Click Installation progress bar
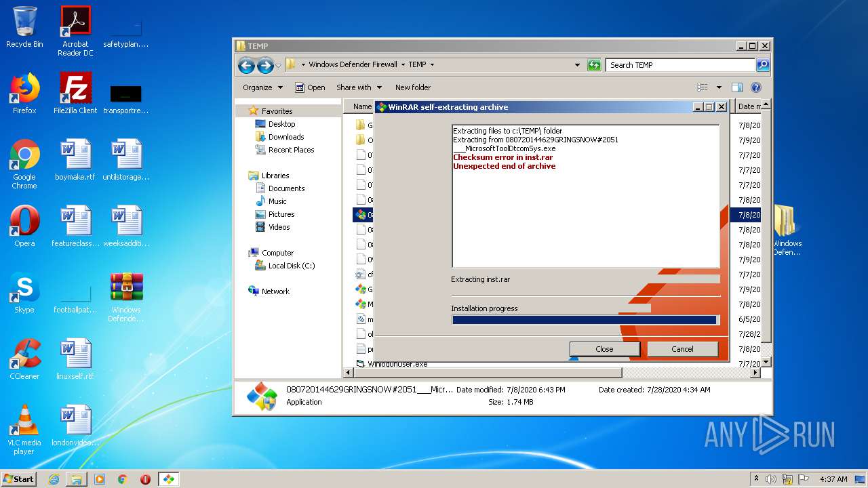Image resolution: width=868 pixels, height=488 pixels. click(585, 320)
